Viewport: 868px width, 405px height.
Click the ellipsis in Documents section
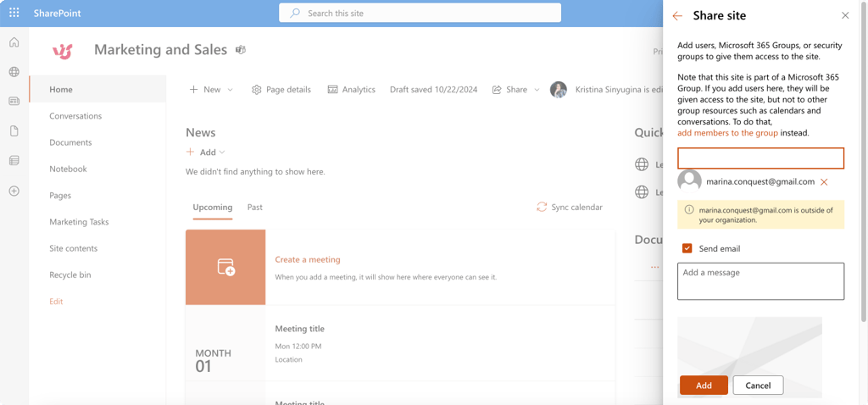click(655, 267)
